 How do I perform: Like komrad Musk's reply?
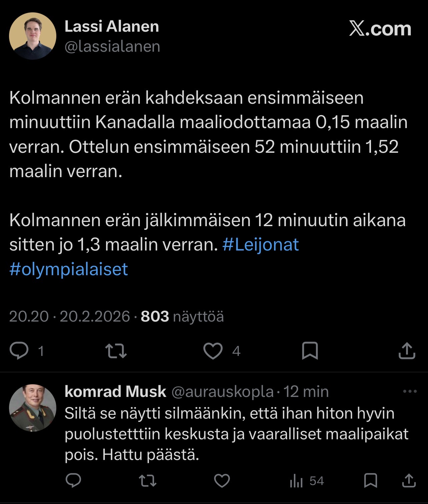tap(222, 481)
